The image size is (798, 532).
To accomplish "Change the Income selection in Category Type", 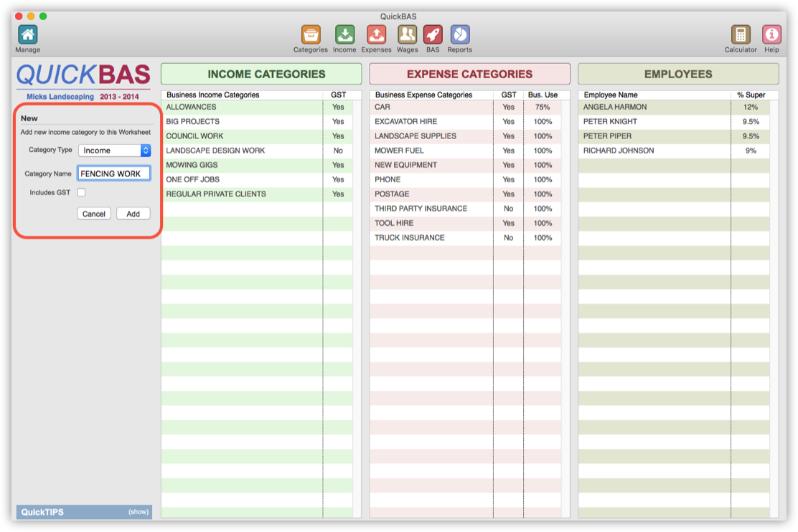I will [x=115, y=151].
